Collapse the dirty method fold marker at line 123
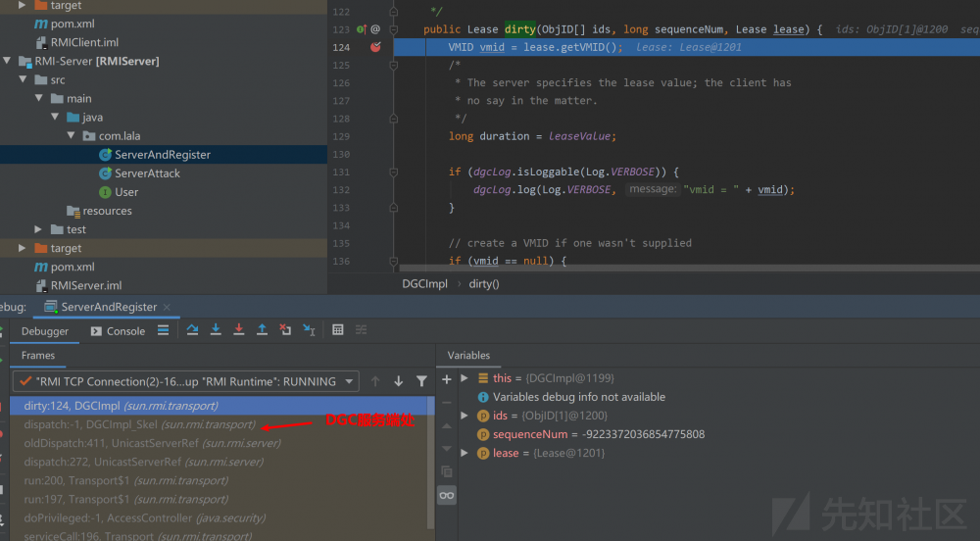Screen dimensions: 980x541 click(x=393, y=29)
